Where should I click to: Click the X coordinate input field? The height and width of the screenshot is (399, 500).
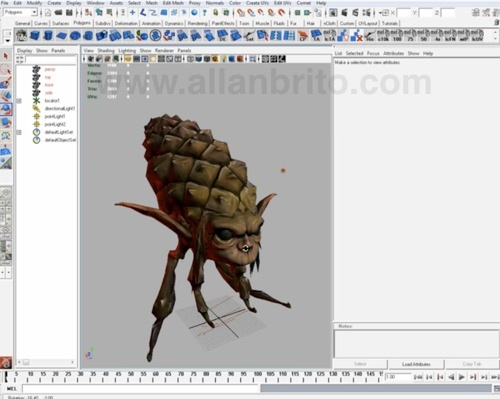[404, 13]
